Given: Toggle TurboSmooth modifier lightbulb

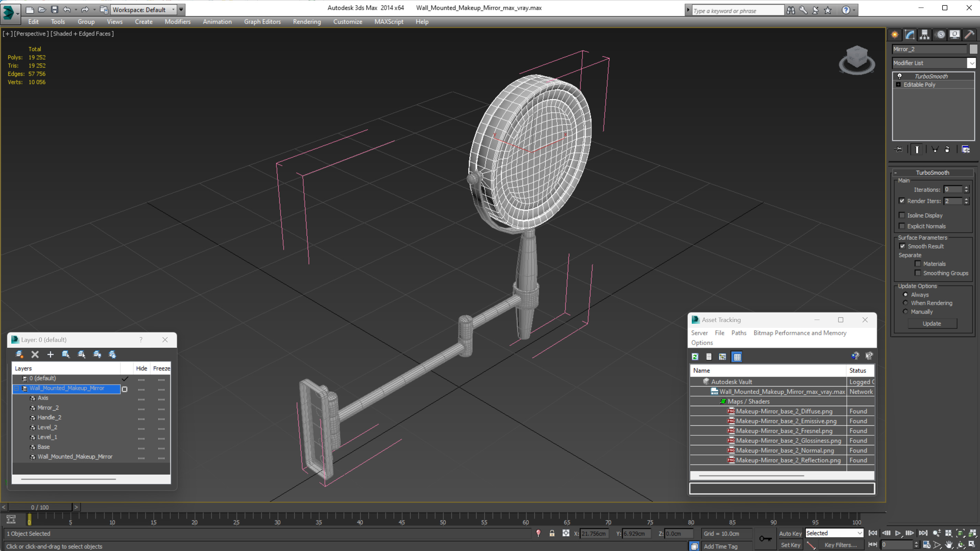Looking at the screenshot, I should tap(900, 76).
